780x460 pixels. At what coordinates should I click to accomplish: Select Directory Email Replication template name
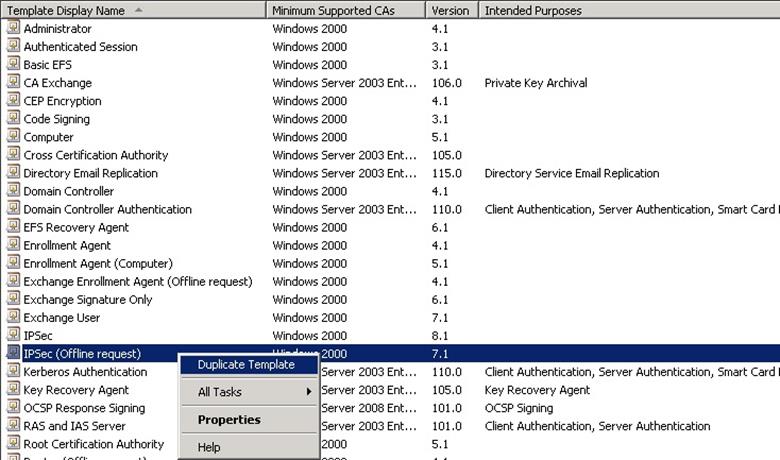click(x=91, y=173)
